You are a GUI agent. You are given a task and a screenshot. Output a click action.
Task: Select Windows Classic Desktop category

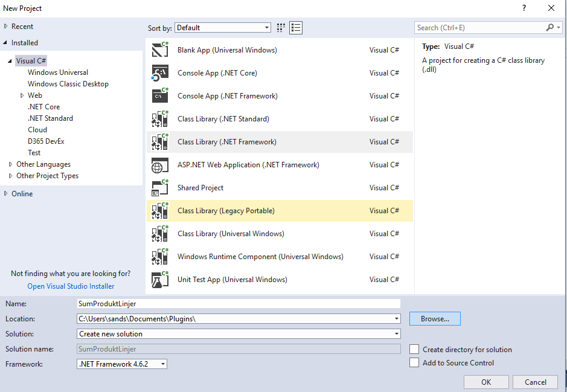click(68, 84)
